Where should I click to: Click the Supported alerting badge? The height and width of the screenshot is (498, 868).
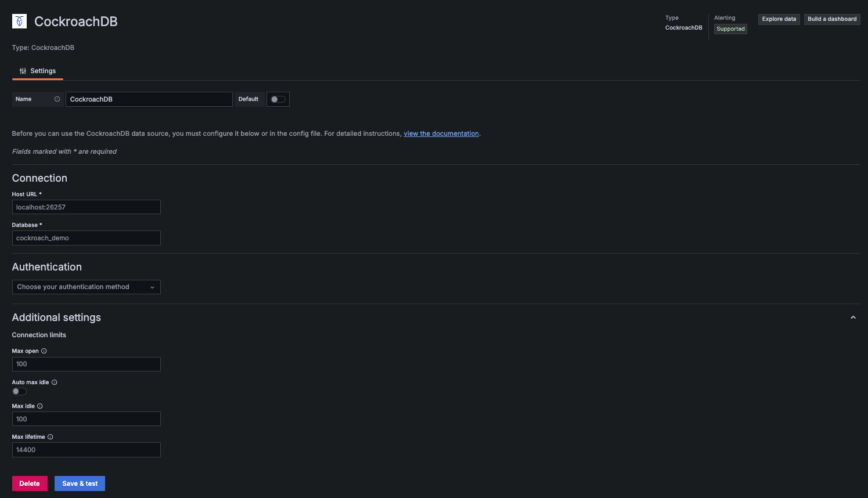[x=730, y=28]
